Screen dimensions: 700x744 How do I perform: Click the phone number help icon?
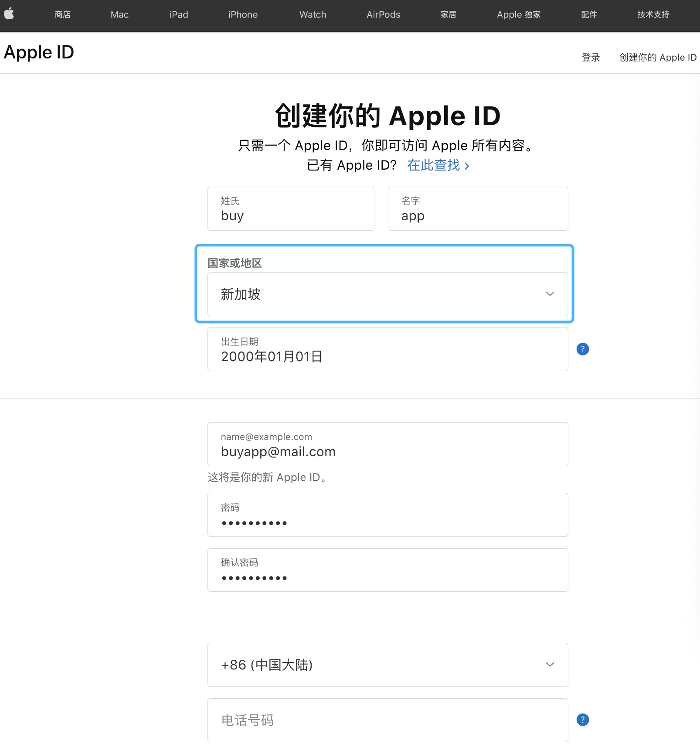coord(582,720)
